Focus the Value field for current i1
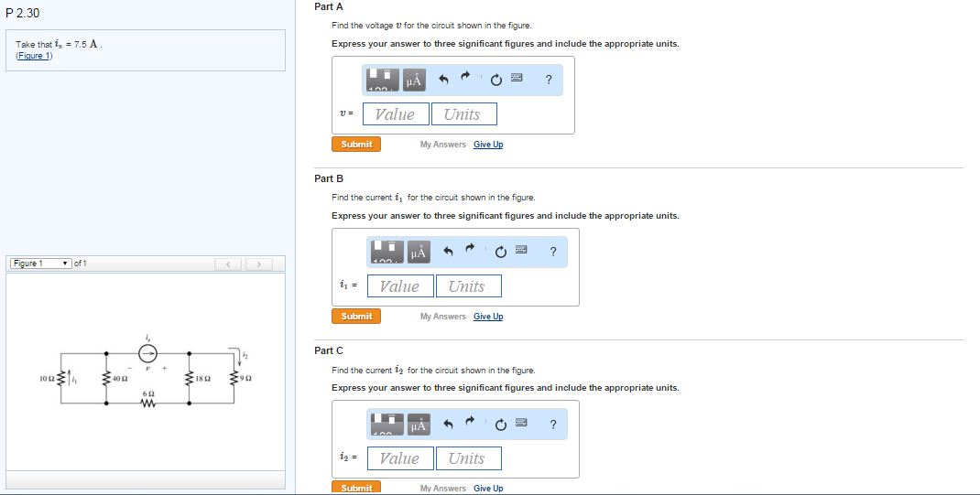The image size is (980, 495). click(400, 285)
